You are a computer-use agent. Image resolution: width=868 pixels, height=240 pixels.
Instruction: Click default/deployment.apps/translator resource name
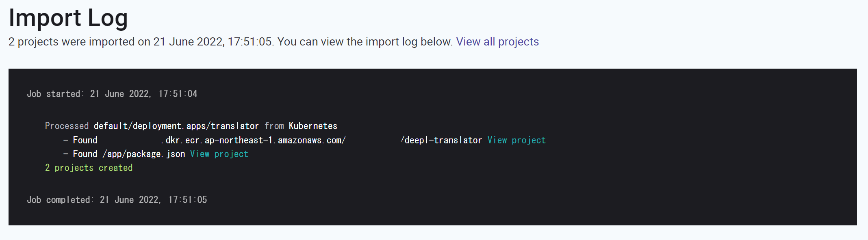tap(176, 126)
